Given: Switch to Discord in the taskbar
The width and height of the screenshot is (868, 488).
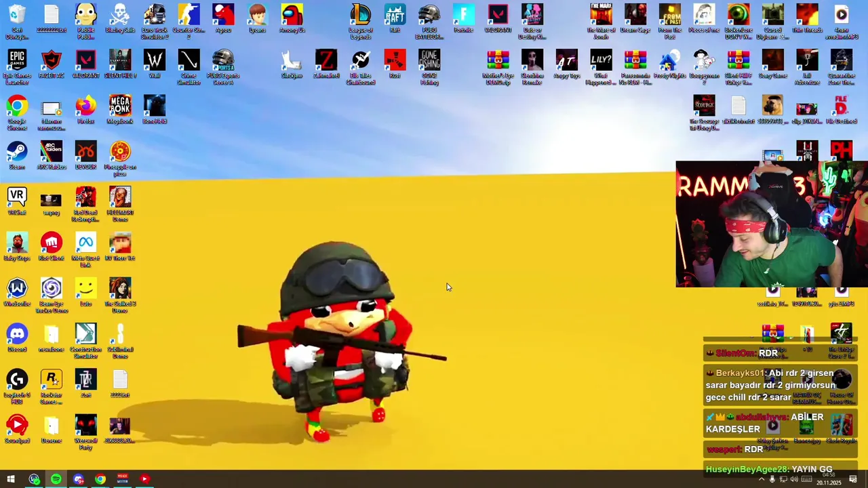Looking at the screenshot, I should (79, 479).
